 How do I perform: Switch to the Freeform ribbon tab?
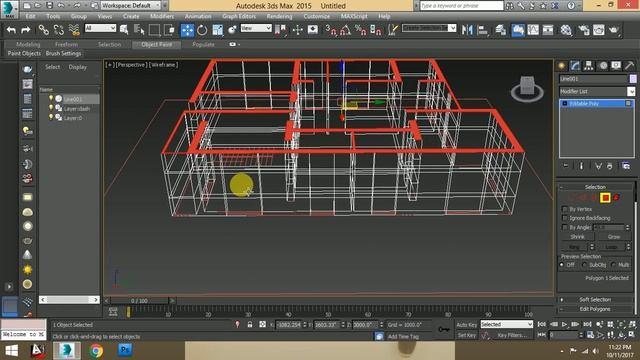coord(66,44)
